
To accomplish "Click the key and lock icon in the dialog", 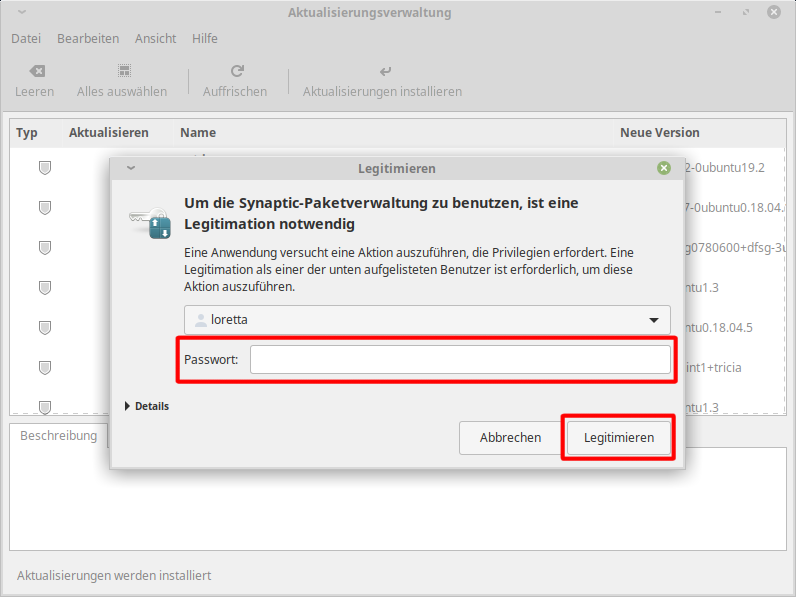I will [150, 220].
